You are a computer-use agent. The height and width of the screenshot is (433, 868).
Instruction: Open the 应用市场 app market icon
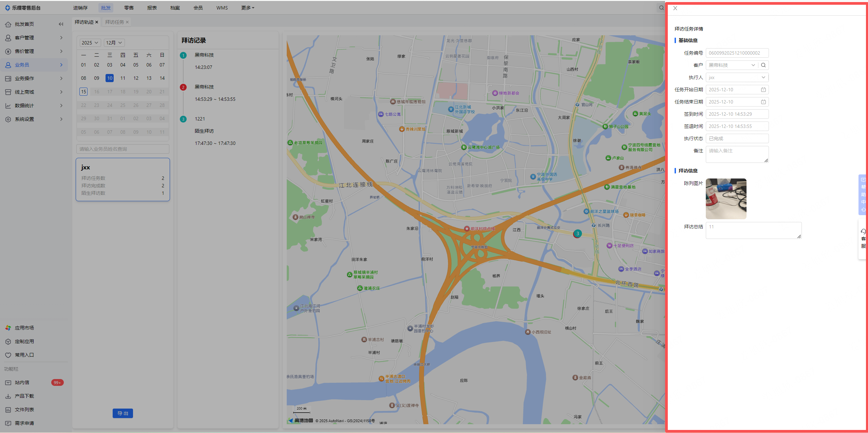click(8, 328)
